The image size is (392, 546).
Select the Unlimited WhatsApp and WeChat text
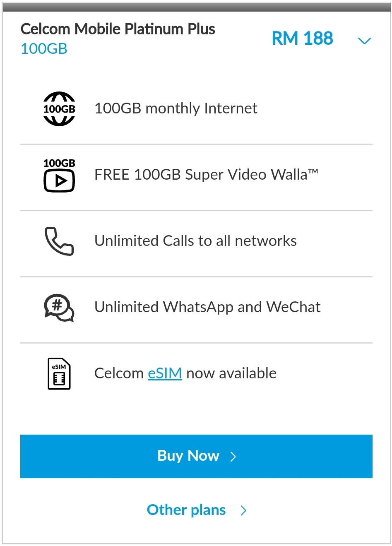pyautogui.click(x=207, y=307)
